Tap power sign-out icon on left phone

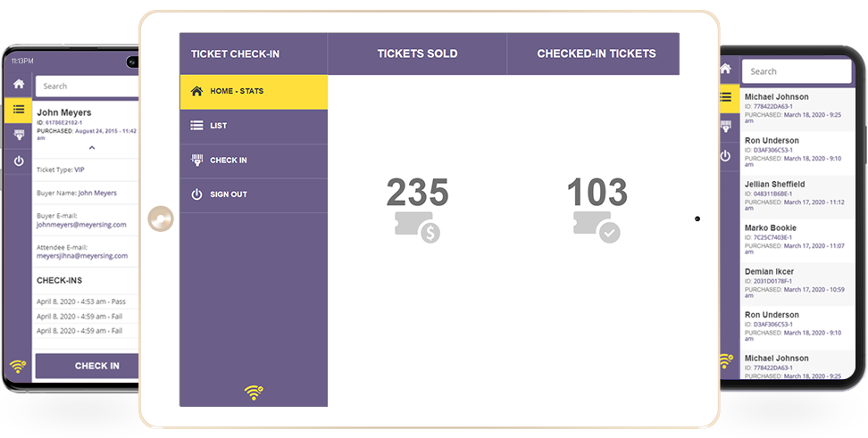pyautogui.click(x=19, y=161)
